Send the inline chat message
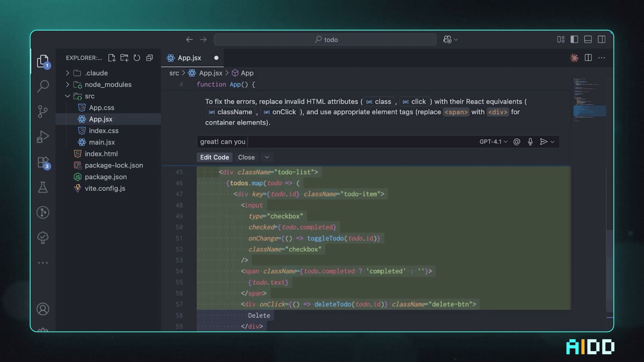The width and height of the screenshot is (644, 362). 544,142
